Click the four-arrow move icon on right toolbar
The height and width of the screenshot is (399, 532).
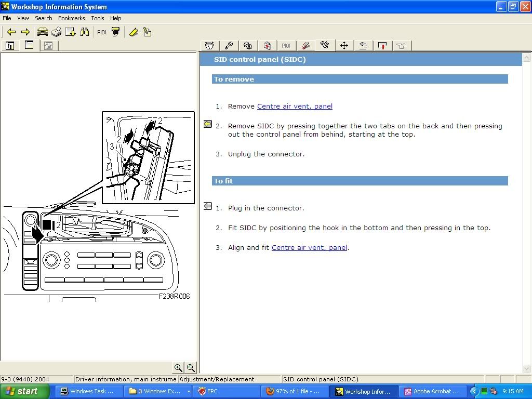point(344,45)
